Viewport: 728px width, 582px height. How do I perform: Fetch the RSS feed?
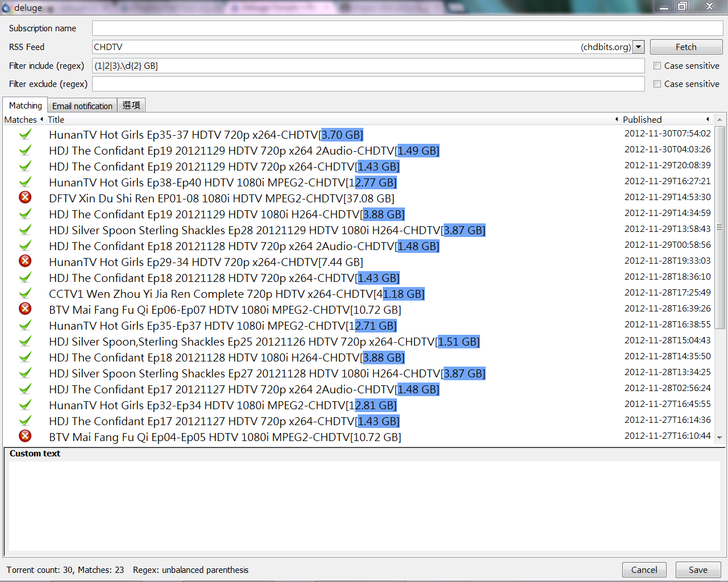tap(686, 47)
